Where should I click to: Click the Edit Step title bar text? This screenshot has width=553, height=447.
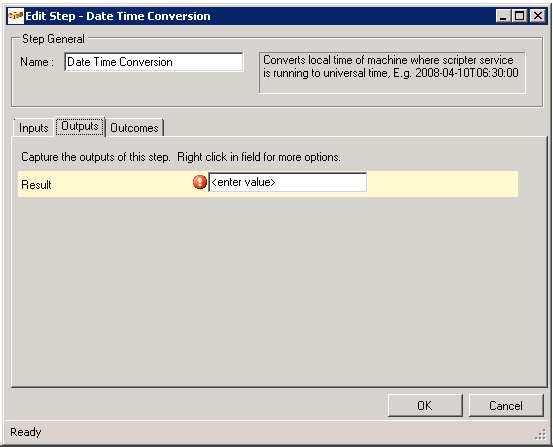[118, 16]
